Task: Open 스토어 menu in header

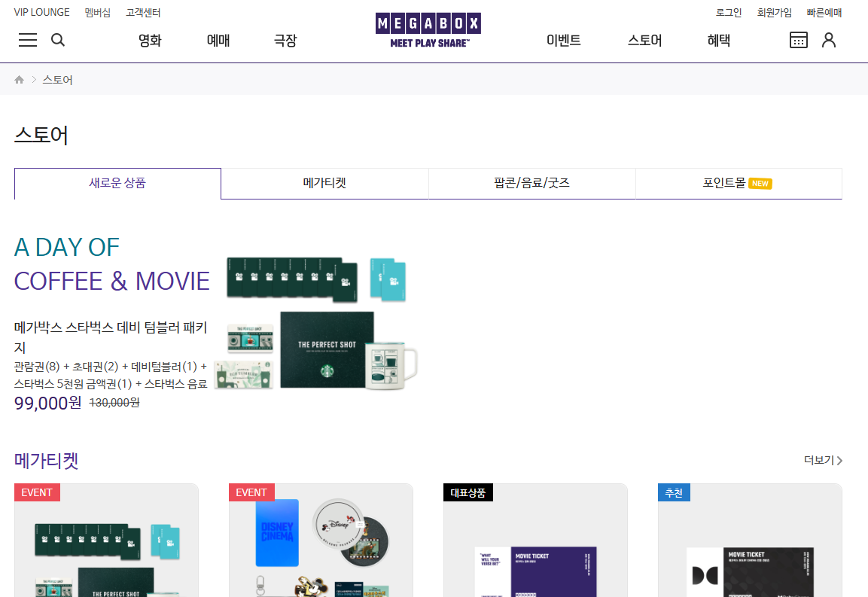Action: point(645,41)
